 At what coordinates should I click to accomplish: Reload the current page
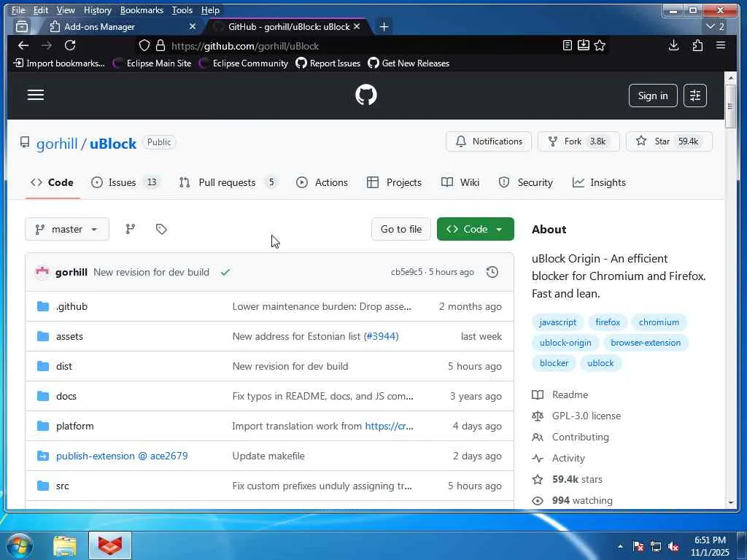click(70, 45)
